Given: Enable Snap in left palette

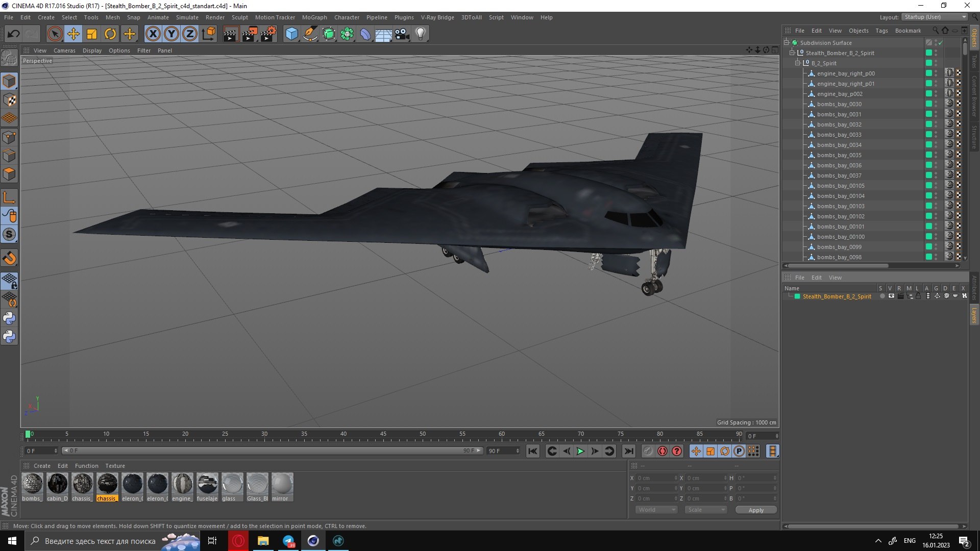Looking at the screenshot, I should click(9, 258).
